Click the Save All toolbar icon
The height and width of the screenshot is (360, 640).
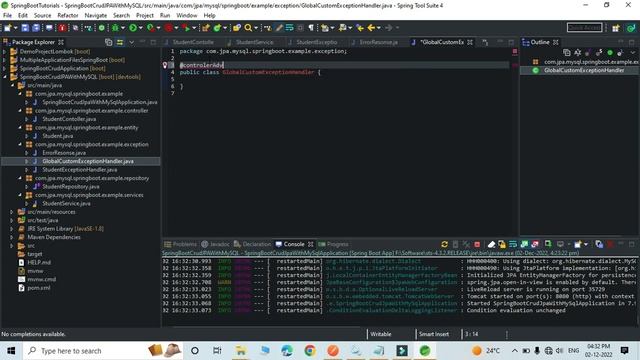click(36, 28)
